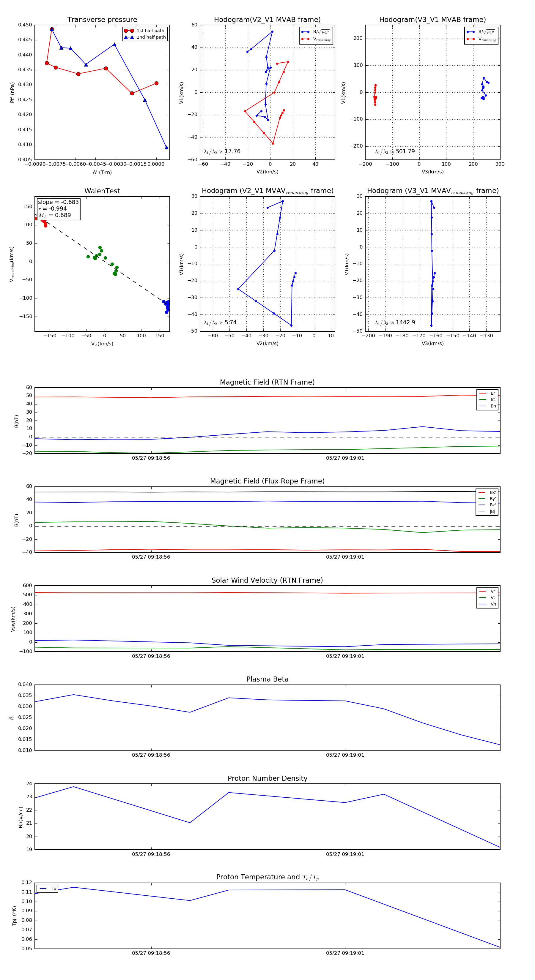Click the 'Magnetic Field (Flux Rope Frame)' title

tap(267, 481)
